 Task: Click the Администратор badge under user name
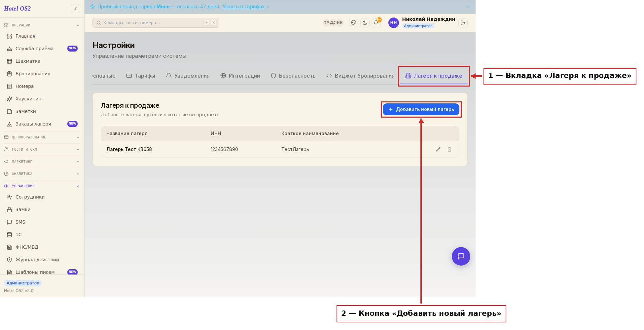pos(418,26)
